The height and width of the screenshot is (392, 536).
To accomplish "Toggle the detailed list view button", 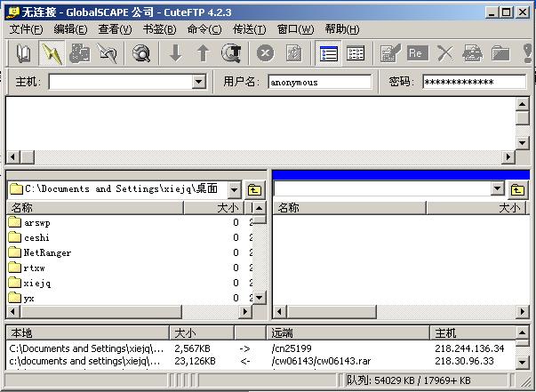I will 329,53.
